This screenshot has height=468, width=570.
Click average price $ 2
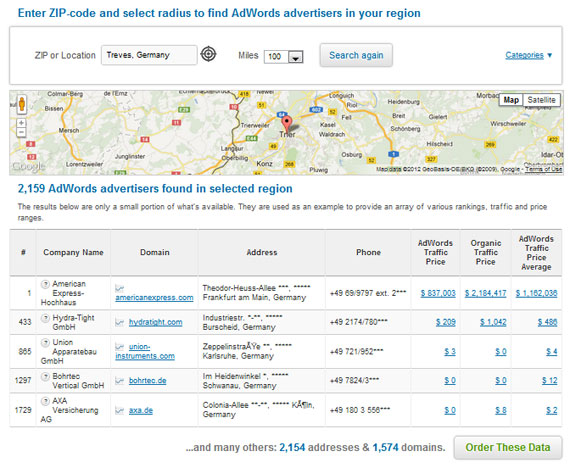[x=551, y=410]
